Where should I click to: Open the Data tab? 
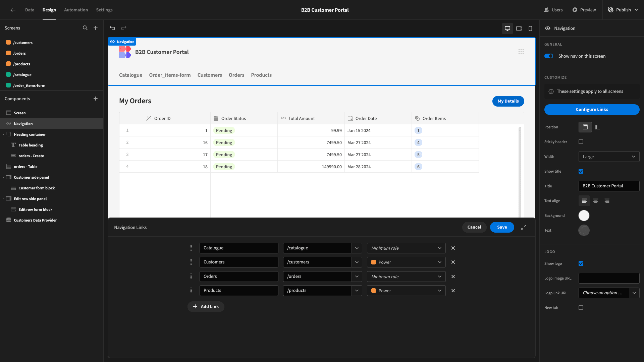click(x=30, y=10)
